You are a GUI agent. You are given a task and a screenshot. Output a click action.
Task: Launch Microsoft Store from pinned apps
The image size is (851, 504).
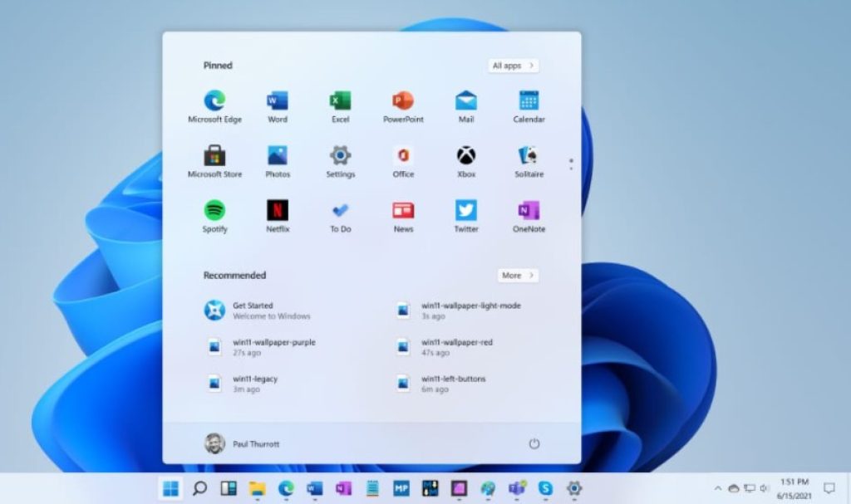214,162
